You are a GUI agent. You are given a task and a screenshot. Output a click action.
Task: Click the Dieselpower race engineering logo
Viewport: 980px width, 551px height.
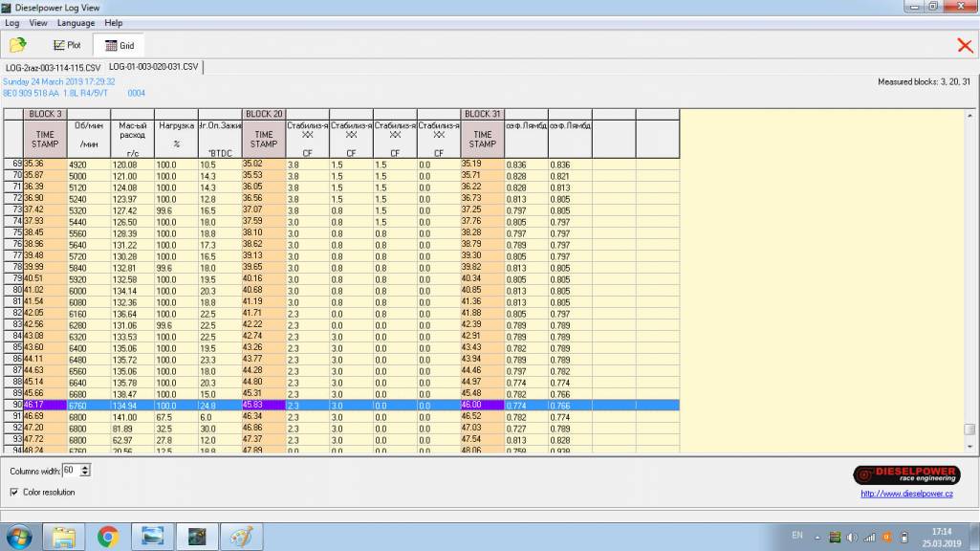(903, 474)
